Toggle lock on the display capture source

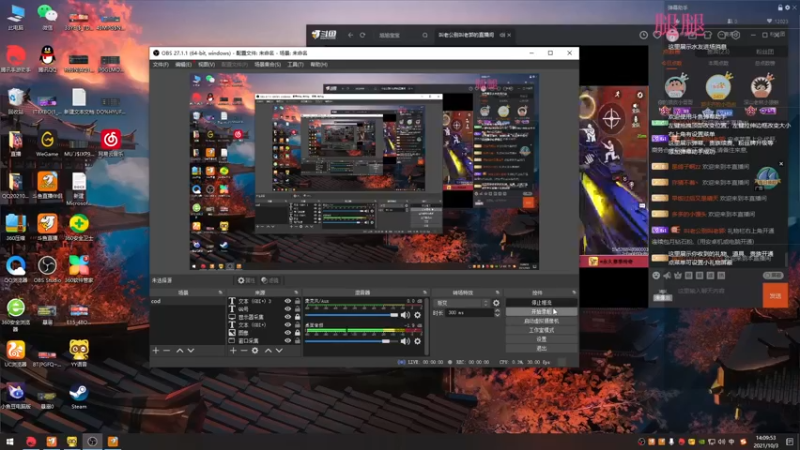297,317
